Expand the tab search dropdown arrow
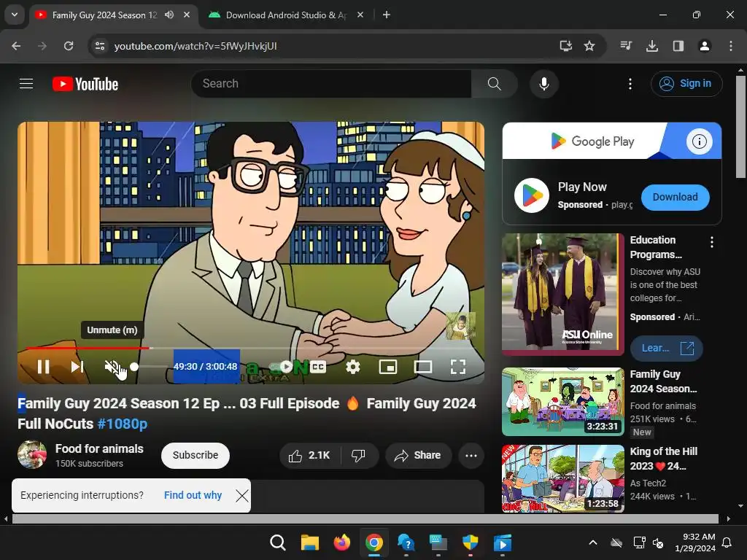Viewport: 747px width, 560px height. point(15,15)
